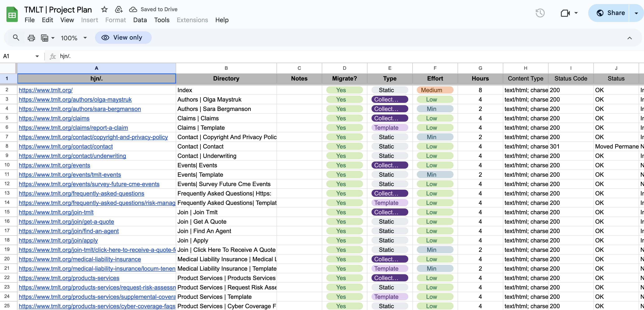Open the tmlt.org/claims/report-a-claim link
This screenshot has width=644, height=310.
point(73,128)
